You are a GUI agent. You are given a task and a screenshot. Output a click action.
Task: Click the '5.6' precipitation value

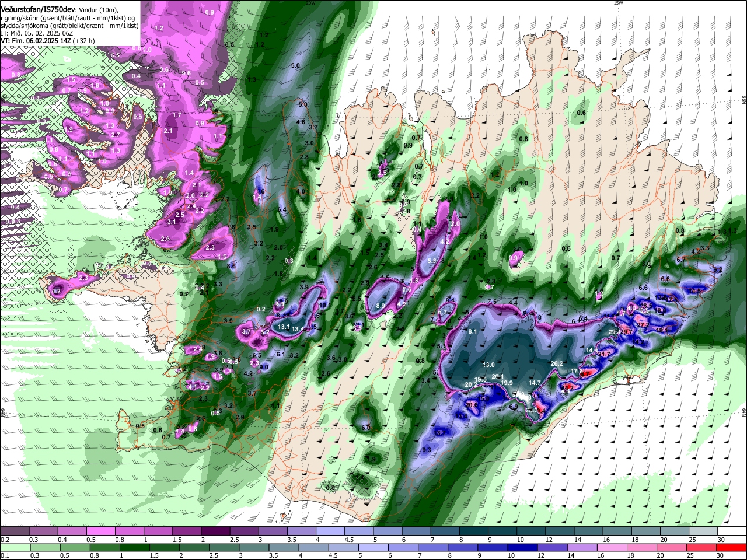(407, 289)
